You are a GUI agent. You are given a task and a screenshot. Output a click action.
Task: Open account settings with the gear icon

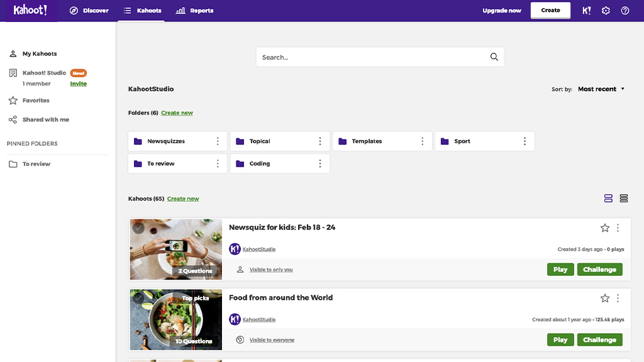[604, 10]
